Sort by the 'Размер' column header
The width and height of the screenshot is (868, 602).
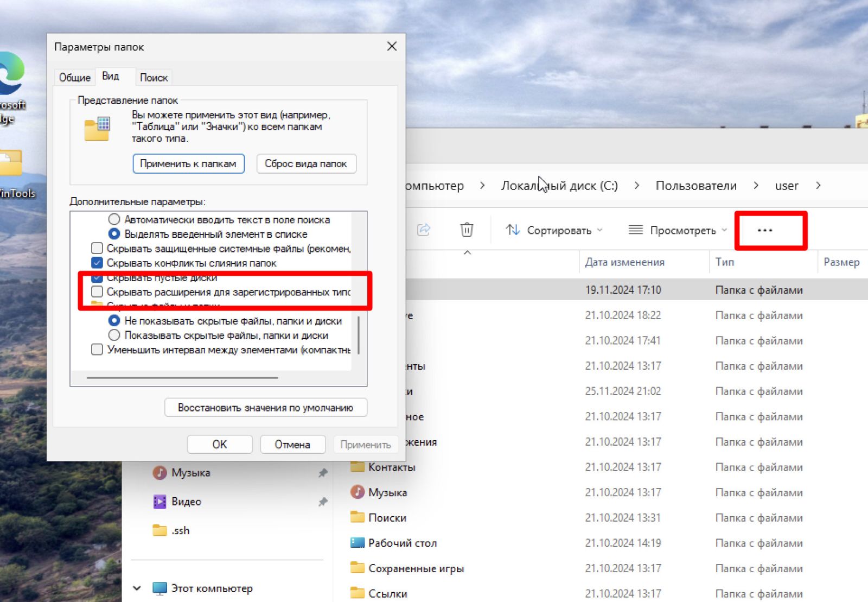tap(841, 262)
